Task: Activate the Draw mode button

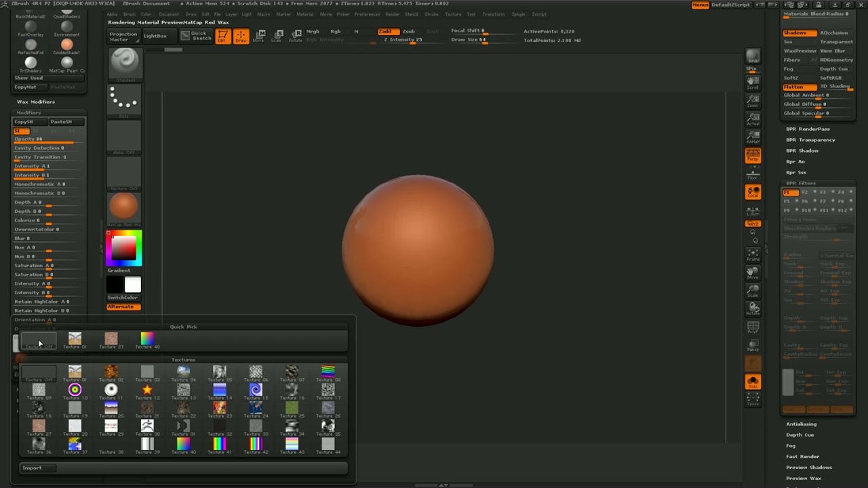Action: tap(241, 36)
